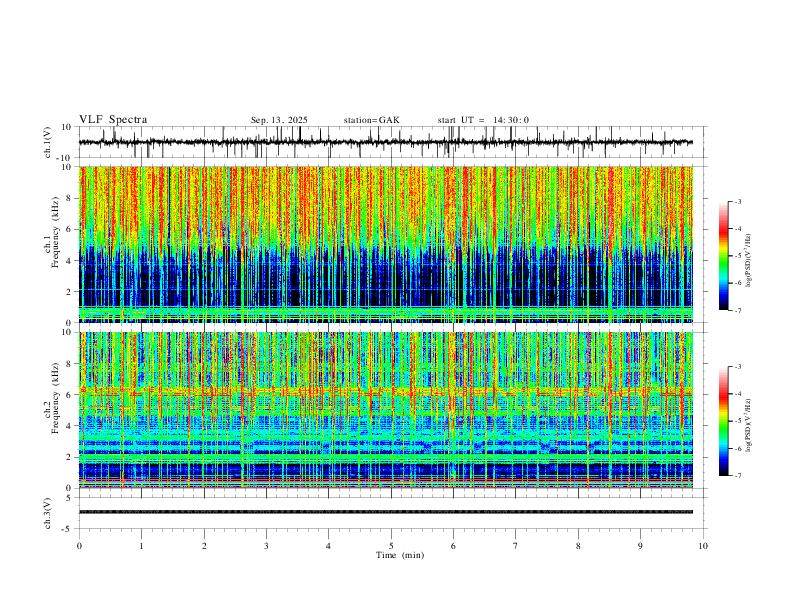Screen dimensions: 792x612
Task: Click the "-7" tick of ch.2 color bar
Action: (738, 476)
